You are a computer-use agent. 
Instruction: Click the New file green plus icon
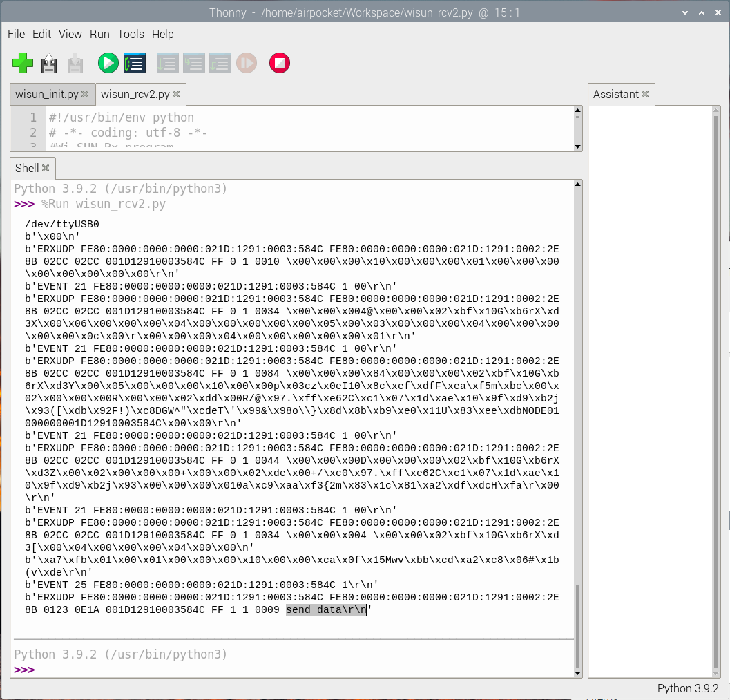(23, 64)
